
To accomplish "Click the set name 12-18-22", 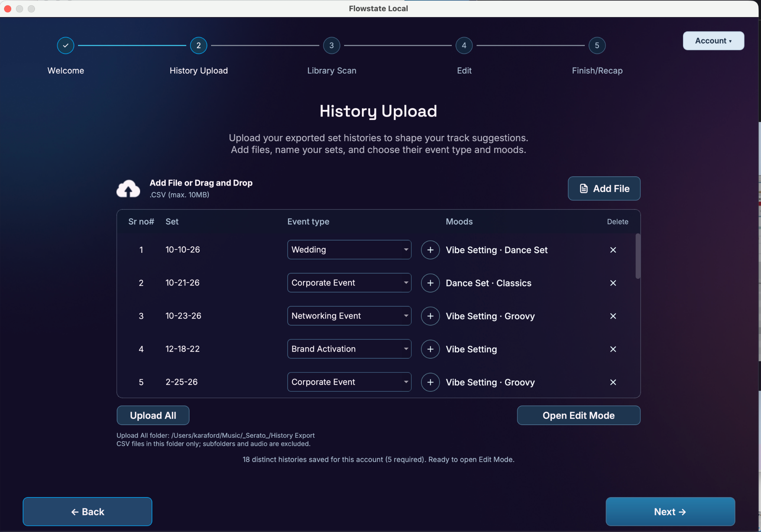I will (x=182, y=349).
